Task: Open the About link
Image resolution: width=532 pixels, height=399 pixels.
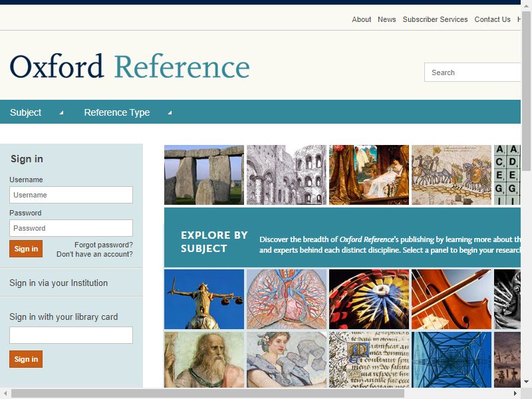Action: tap(361, 19)
